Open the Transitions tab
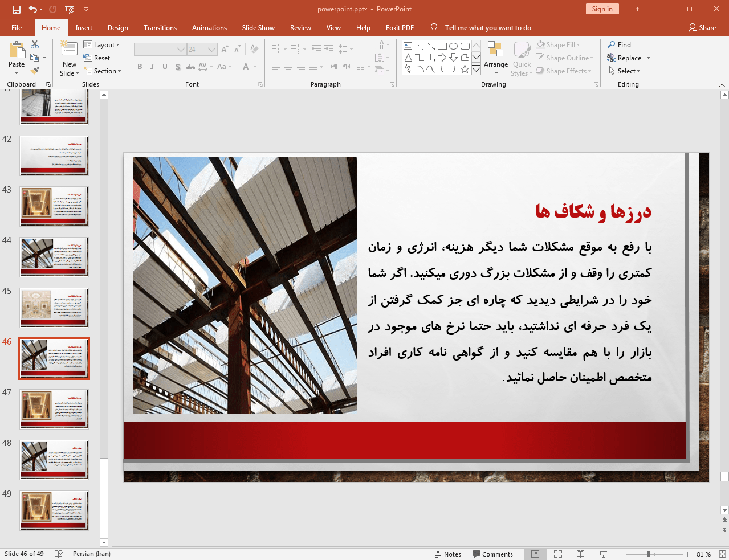Image resolution: width=729 pixels, height=560 pixels. [160, 27]
